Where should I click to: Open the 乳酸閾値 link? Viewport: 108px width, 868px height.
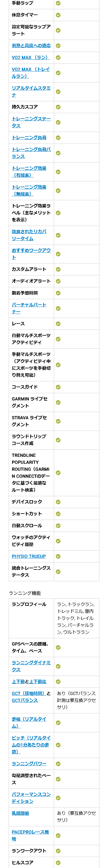coord(20,813)
